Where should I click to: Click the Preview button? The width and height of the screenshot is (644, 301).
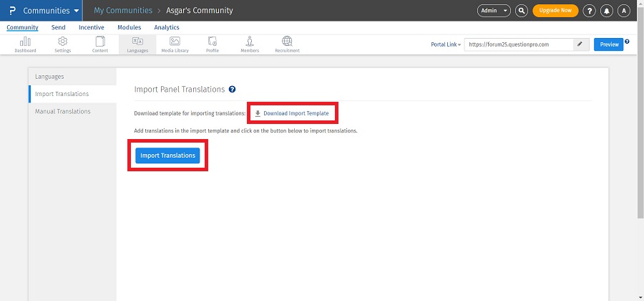pos(609,44)
